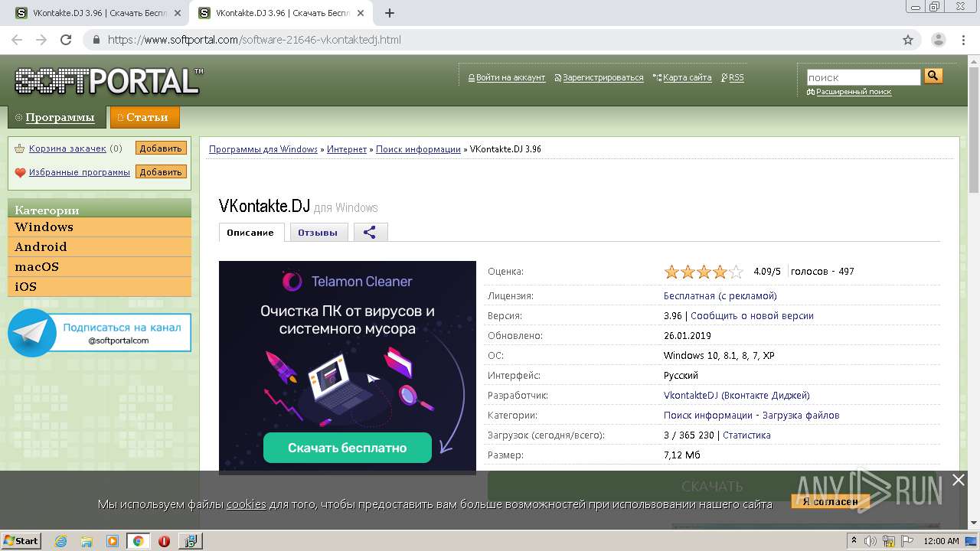Click the browser back arrow
Viewport: 980px width, 551px height.
point(17,40)
